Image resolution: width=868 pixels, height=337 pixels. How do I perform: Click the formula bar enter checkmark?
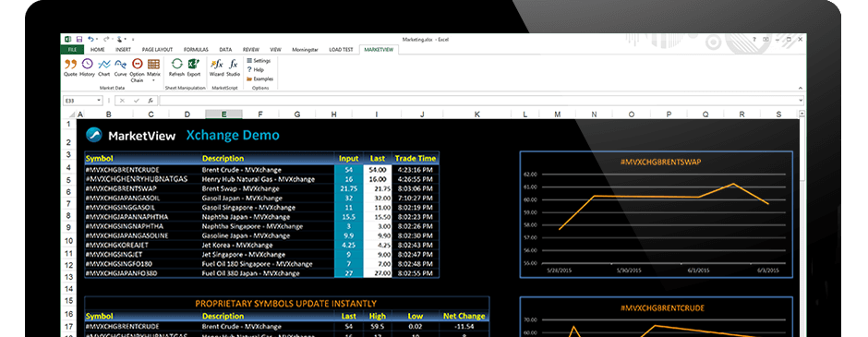(136, 101)
